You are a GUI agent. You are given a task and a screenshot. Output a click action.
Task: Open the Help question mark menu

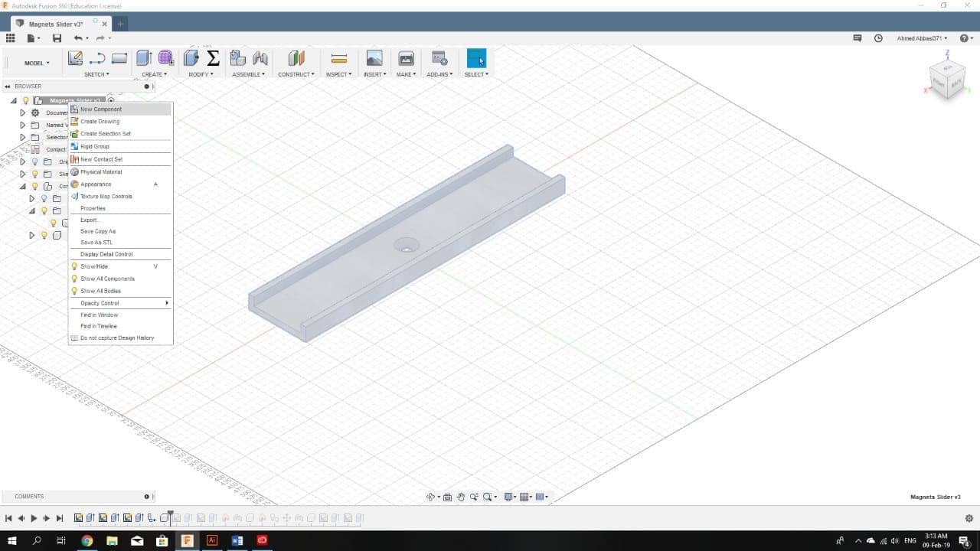click(x=966, y=38)
